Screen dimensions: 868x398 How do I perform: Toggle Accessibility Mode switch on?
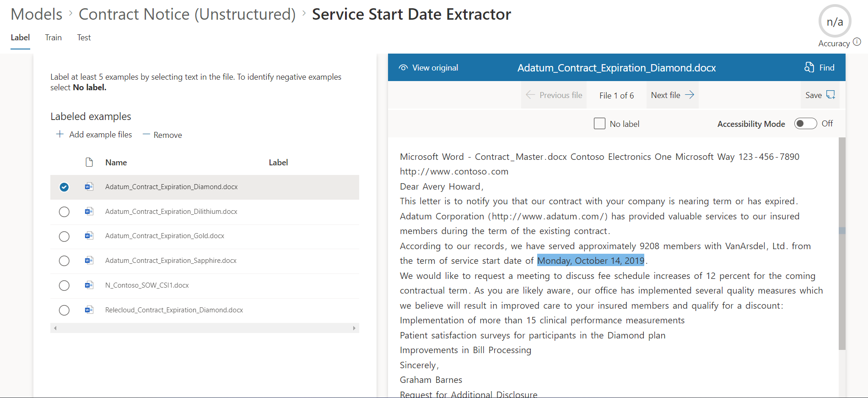[x=805, y=124]
